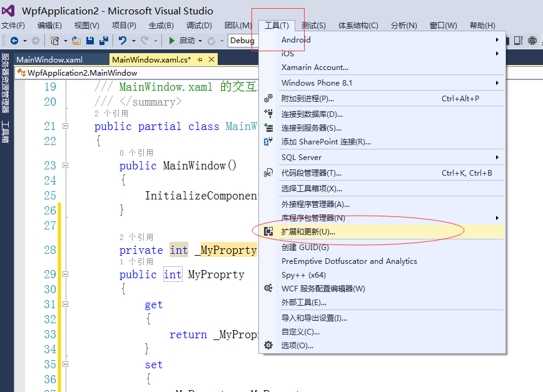
Task: Open the 启动 button dropdown arrow
Action: pos(200,41)
